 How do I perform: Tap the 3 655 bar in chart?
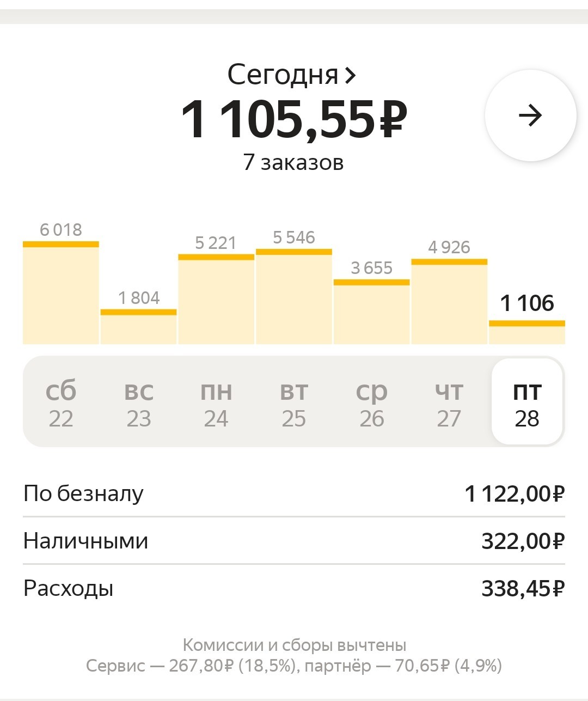click(x=372, y=312)
